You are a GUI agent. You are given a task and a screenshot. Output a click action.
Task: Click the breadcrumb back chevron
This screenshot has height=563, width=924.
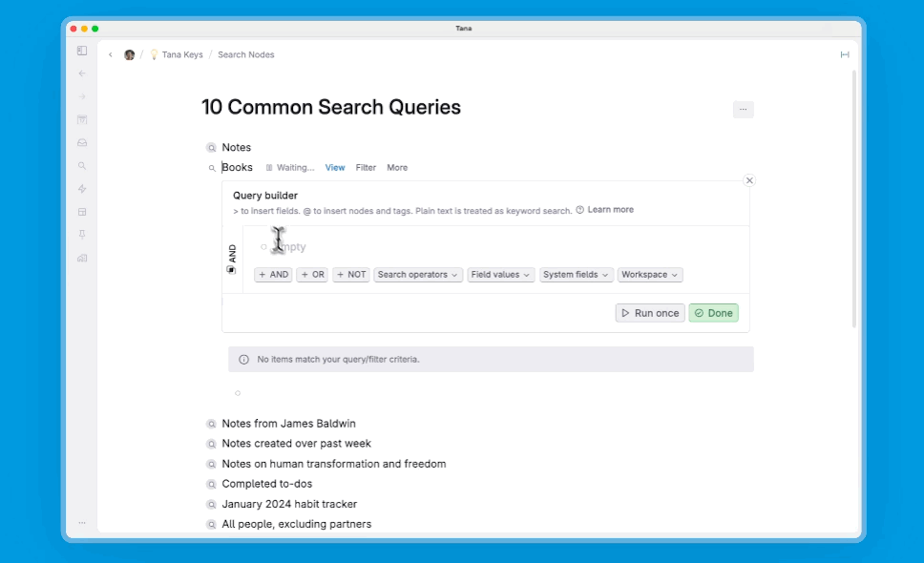[110, 54]
